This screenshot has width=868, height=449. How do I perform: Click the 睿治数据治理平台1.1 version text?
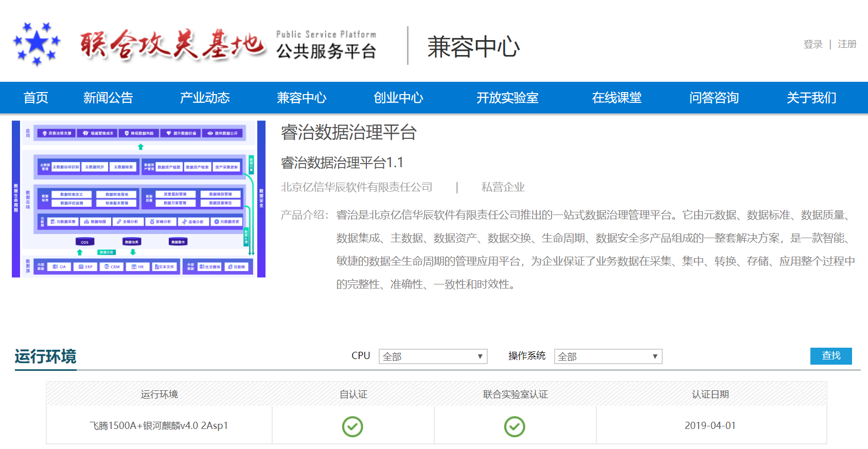tap(342, 163)
